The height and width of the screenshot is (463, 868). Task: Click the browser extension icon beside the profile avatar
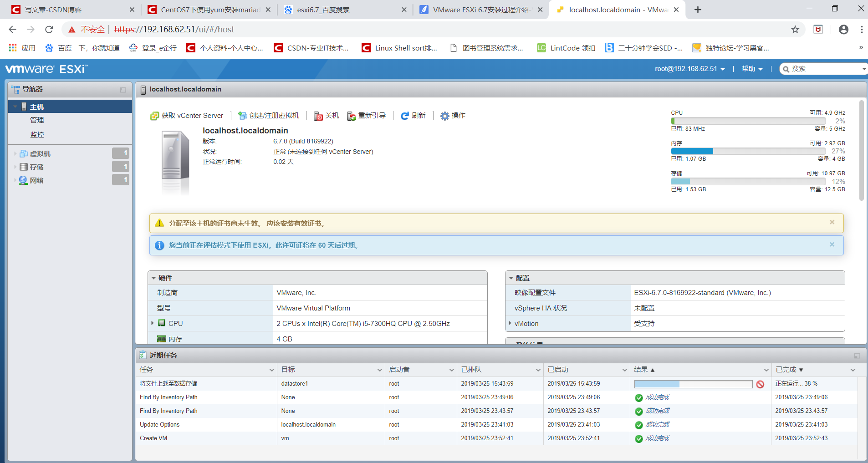point(818,30)
